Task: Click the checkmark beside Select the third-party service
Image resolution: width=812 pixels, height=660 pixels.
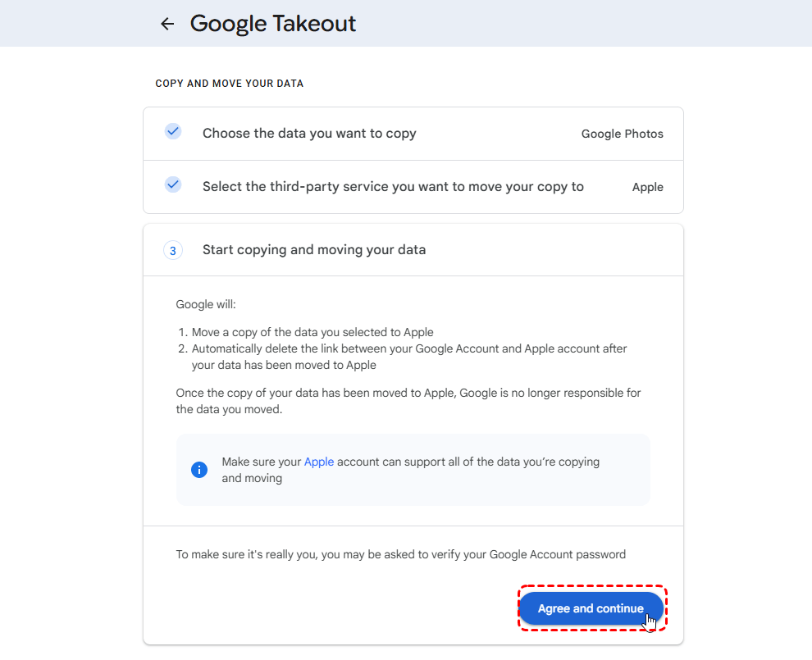Action: point(173,184)
